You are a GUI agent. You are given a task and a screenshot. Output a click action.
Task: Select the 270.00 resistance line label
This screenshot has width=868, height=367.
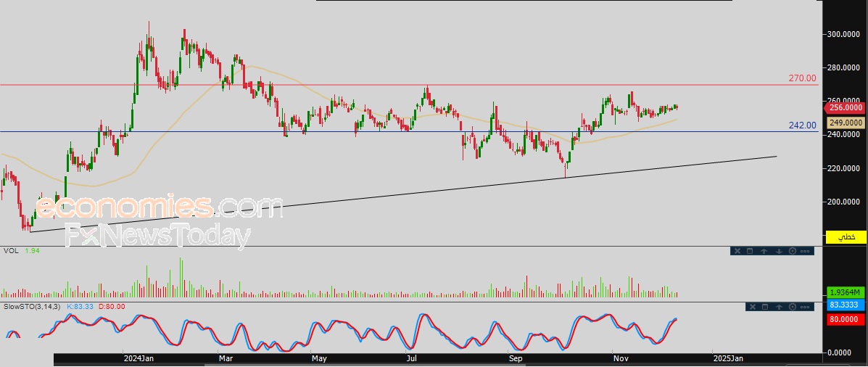coord(802,78)
